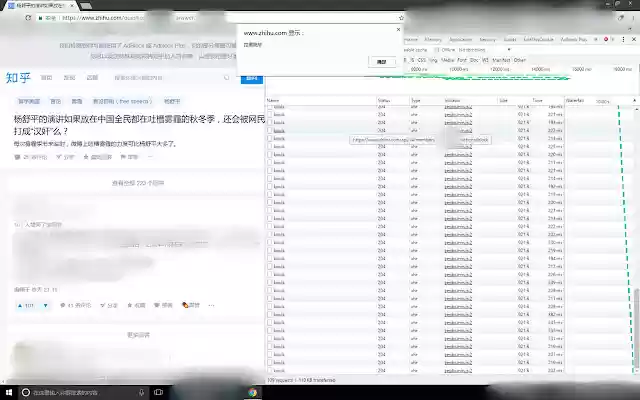Sort requests by the Time column header
The image size is (640, 400).
547,100
